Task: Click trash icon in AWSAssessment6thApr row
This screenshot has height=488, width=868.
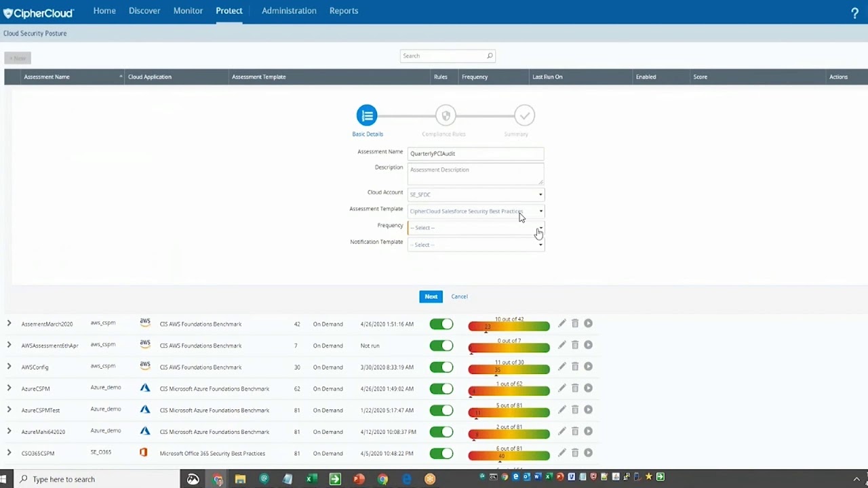Action: click(x=575, y=345)
